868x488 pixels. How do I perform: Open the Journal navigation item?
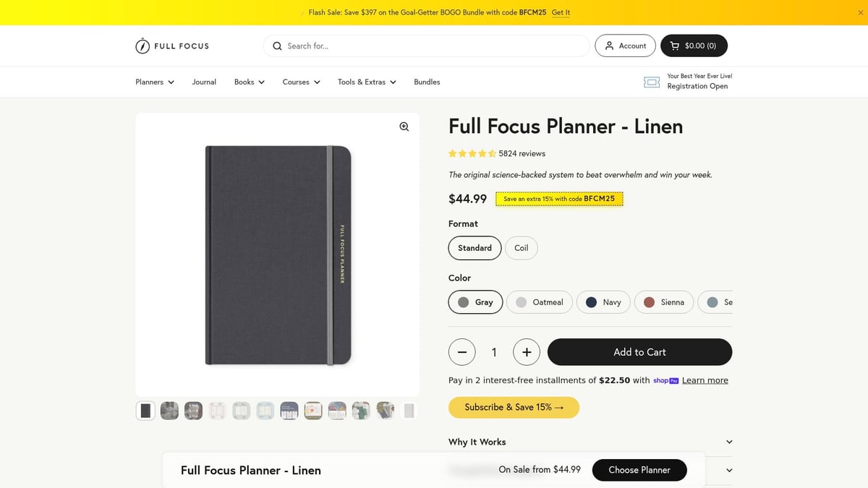click(x=204, y=82)
